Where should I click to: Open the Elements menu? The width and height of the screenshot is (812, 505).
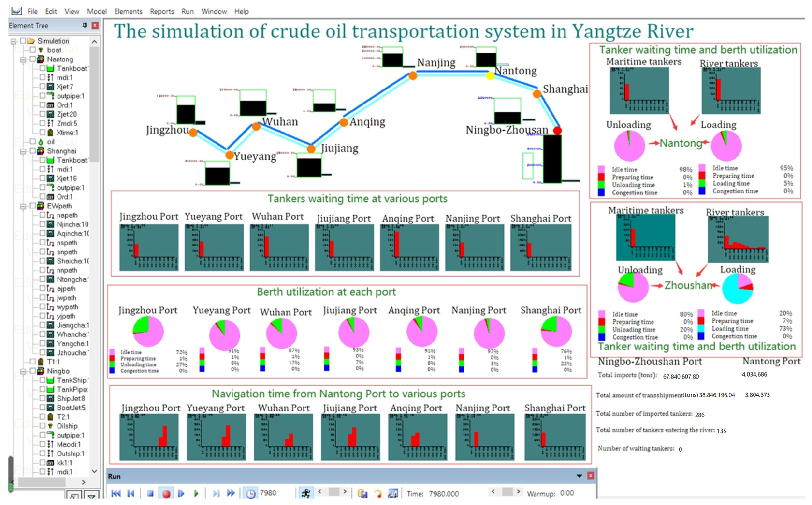128,11
